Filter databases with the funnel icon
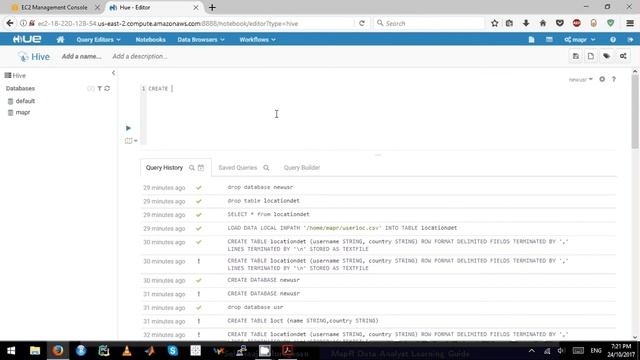640x360 pixels. [99, 88]
